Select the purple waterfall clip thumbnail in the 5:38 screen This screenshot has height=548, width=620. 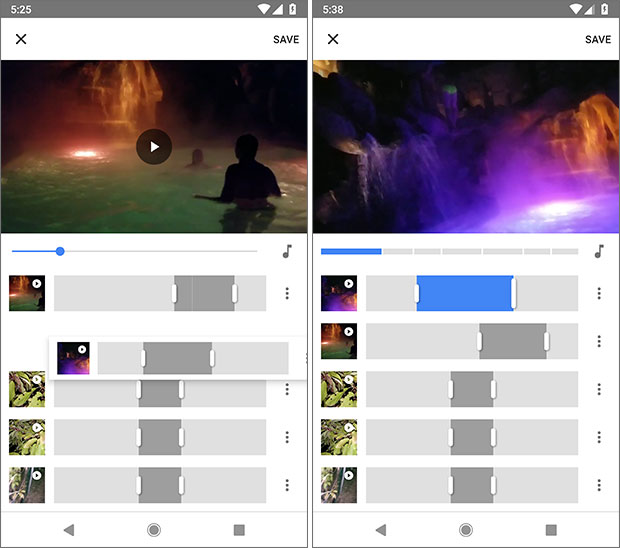[339, 293]
